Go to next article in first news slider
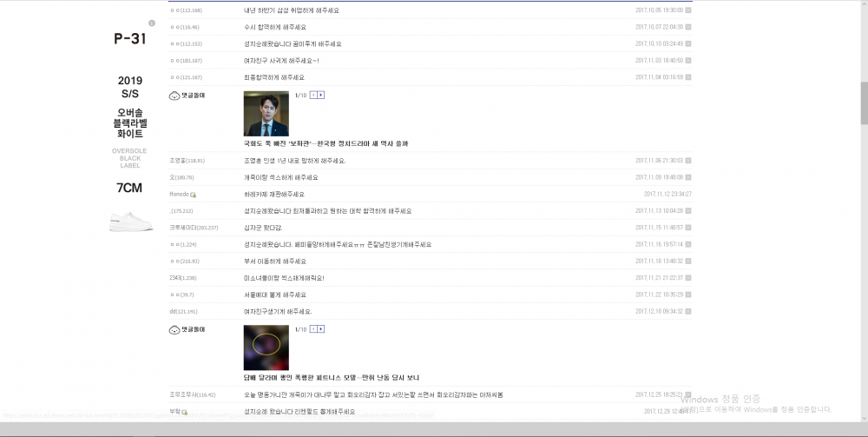The width and height of the screenshot is (868, 437). (321, 95)
